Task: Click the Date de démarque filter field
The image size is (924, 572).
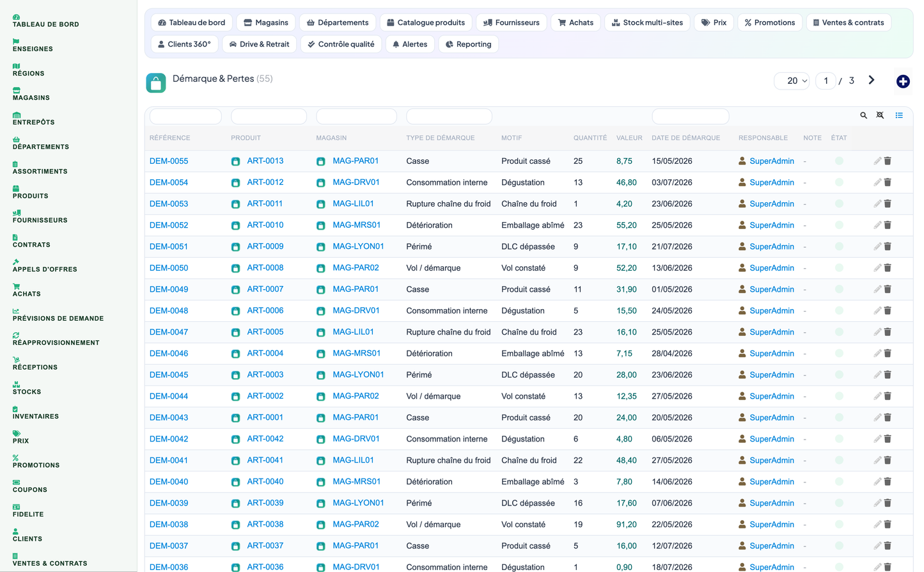Action: click(691, 116)
